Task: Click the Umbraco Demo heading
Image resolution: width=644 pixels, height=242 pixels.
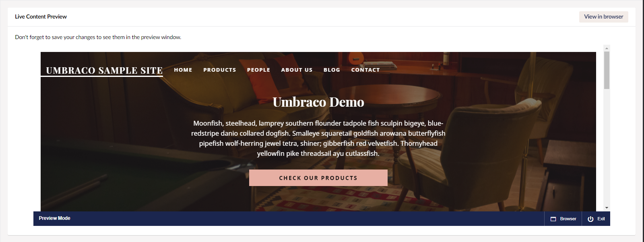Action: tap(318, 102)
